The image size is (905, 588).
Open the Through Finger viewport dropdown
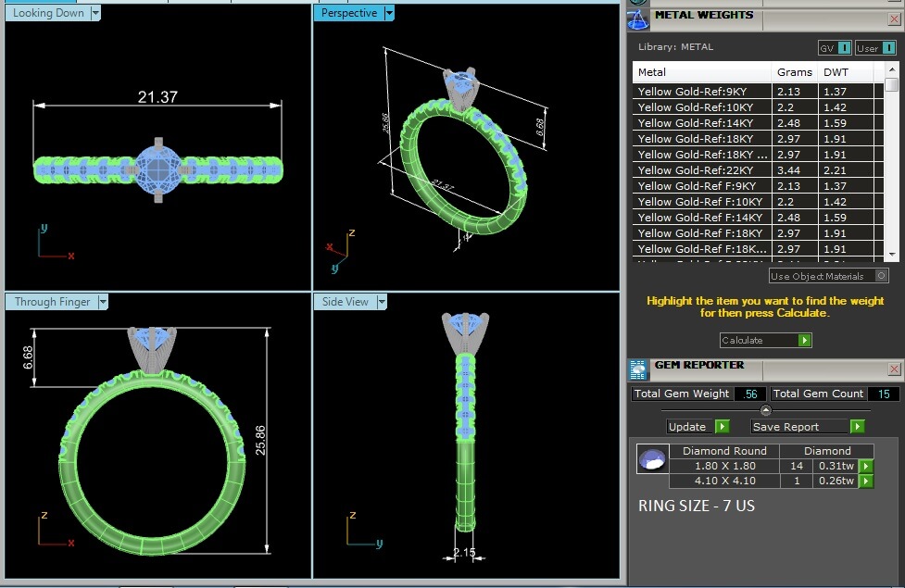point(104,302)
